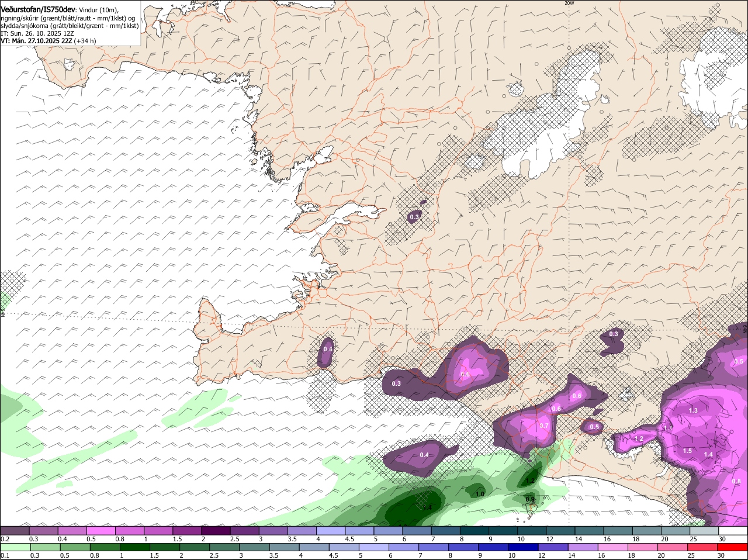The height and width of the screenshot is (560, 748).
Task: Click the '20W' longitude label
Action: pyautogui.click(x=569, y=3)
